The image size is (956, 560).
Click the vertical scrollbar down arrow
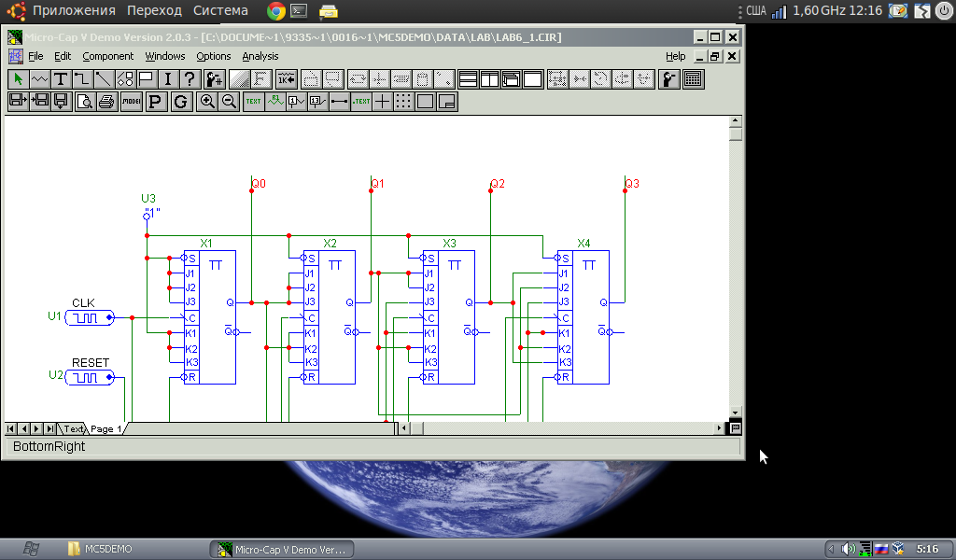(x=736, y=413)
